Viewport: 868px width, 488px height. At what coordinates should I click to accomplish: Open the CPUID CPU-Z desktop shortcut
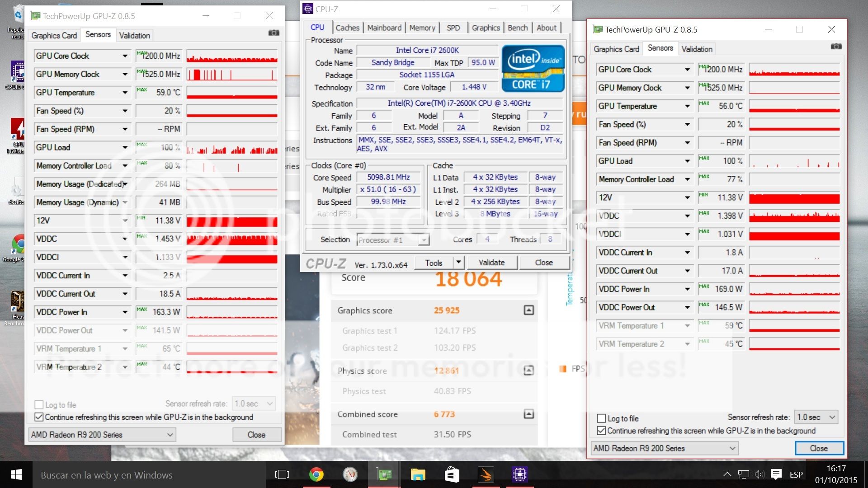17,75
